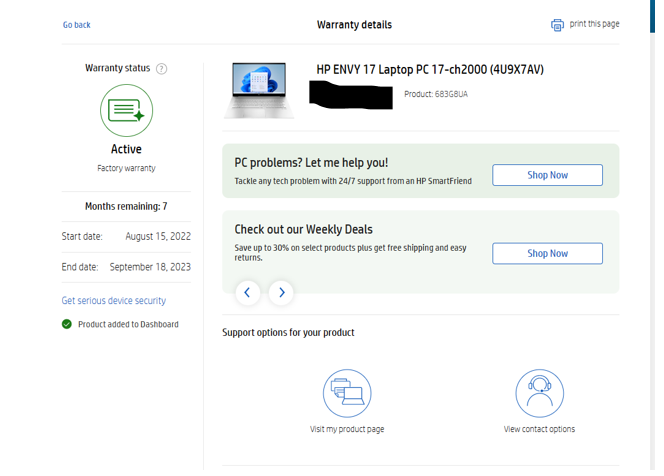The image size is (664, 476).
Task: Click the 'Factory warranty' label
Action: click(126, 168)
